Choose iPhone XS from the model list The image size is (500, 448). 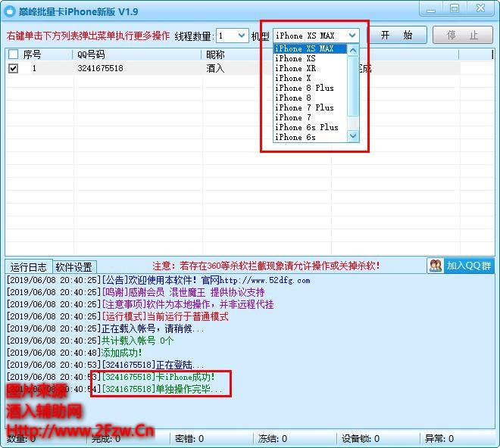pyautogui.click(x=310, y=58)
